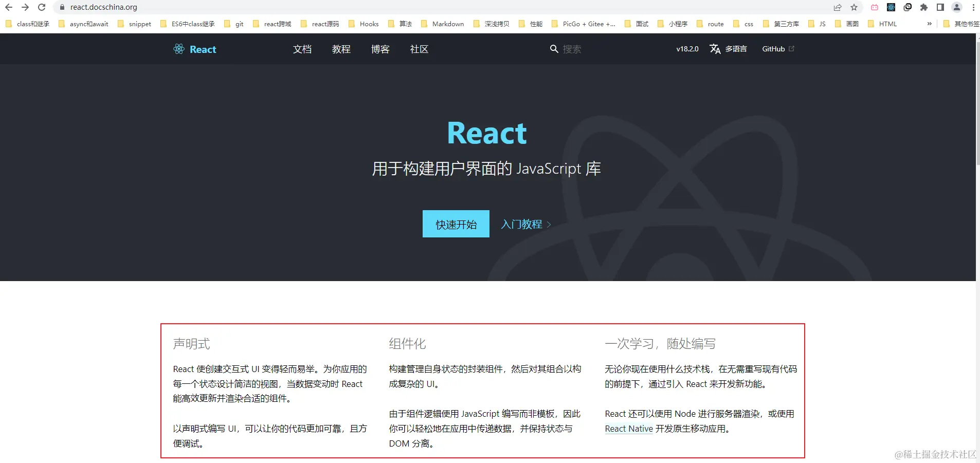Show the hidden bookmarks overflow

pyautogui.click(x=929, y=24)
